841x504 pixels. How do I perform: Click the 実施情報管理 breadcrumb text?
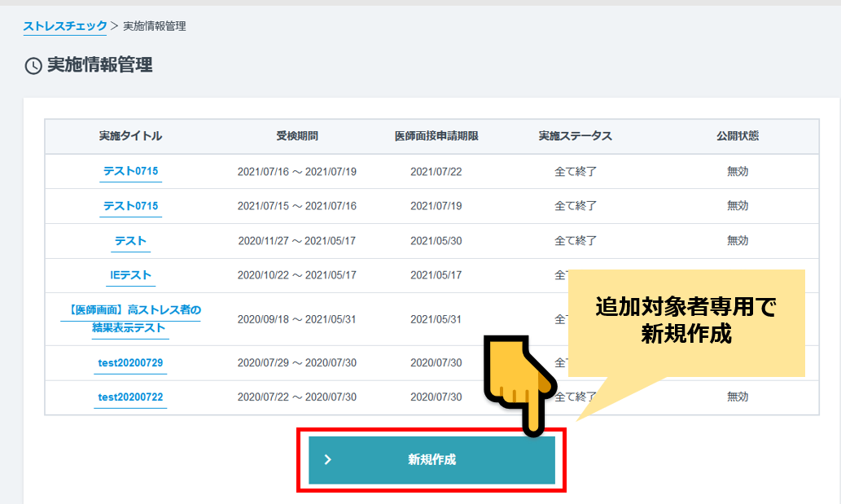155,26
